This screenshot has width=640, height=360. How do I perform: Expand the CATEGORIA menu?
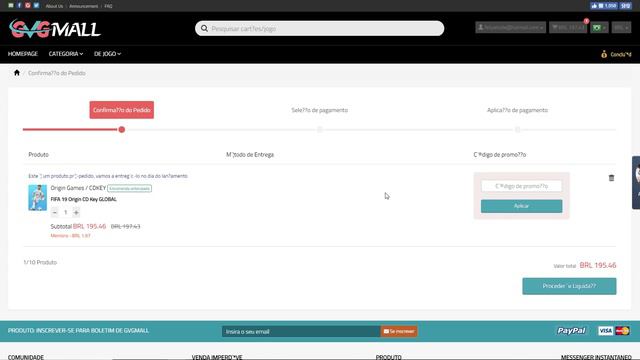(66, 54)
